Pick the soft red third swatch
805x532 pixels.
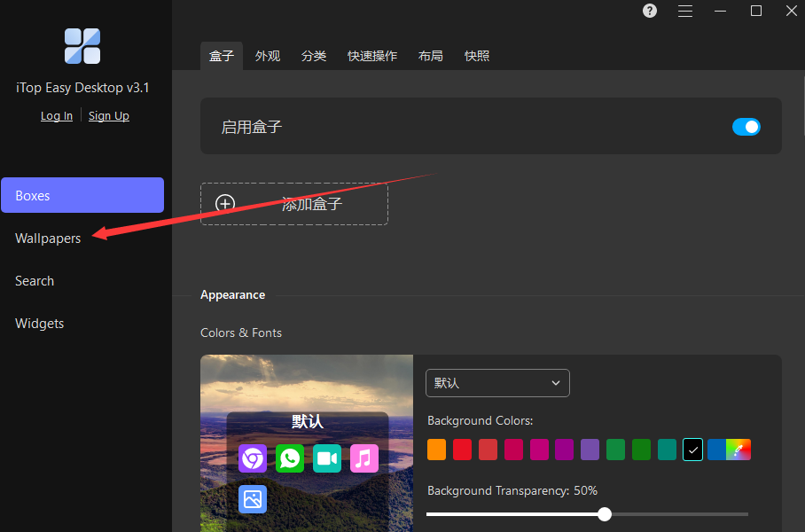click(x=488, y=450)
